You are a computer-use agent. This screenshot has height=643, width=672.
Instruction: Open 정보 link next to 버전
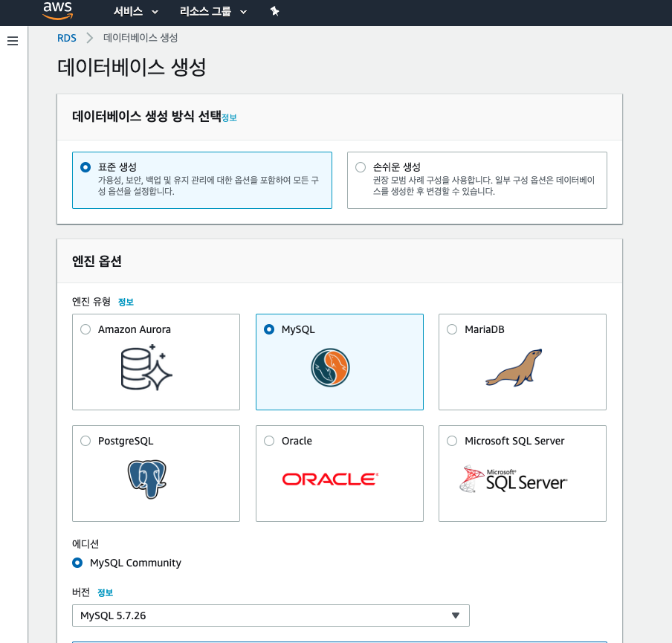click(x=105, y=592)
